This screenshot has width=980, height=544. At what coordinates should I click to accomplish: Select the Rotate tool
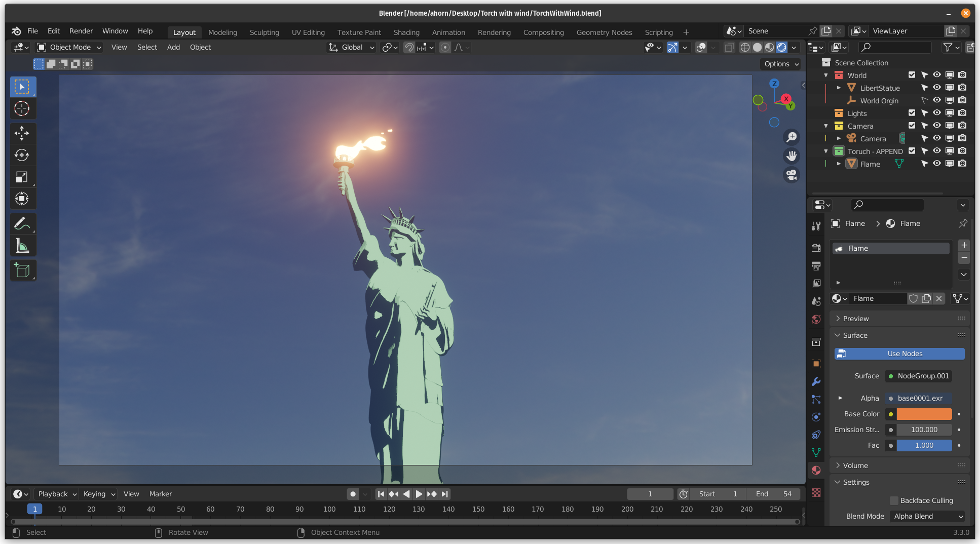23,155
